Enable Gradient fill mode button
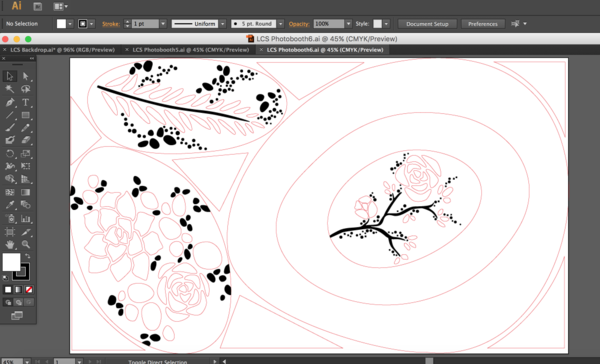Viewport: 600px width, 364px height. tap(18, 290)
